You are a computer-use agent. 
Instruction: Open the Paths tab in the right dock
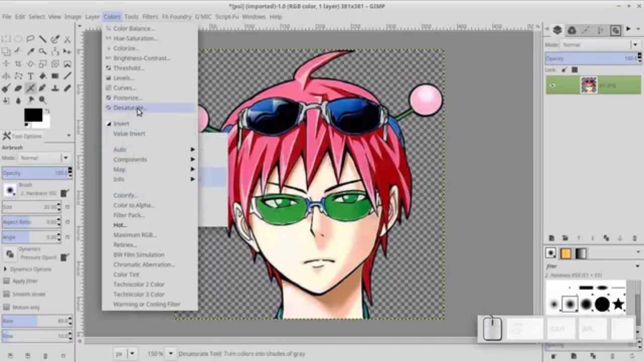tap(587, 30)
